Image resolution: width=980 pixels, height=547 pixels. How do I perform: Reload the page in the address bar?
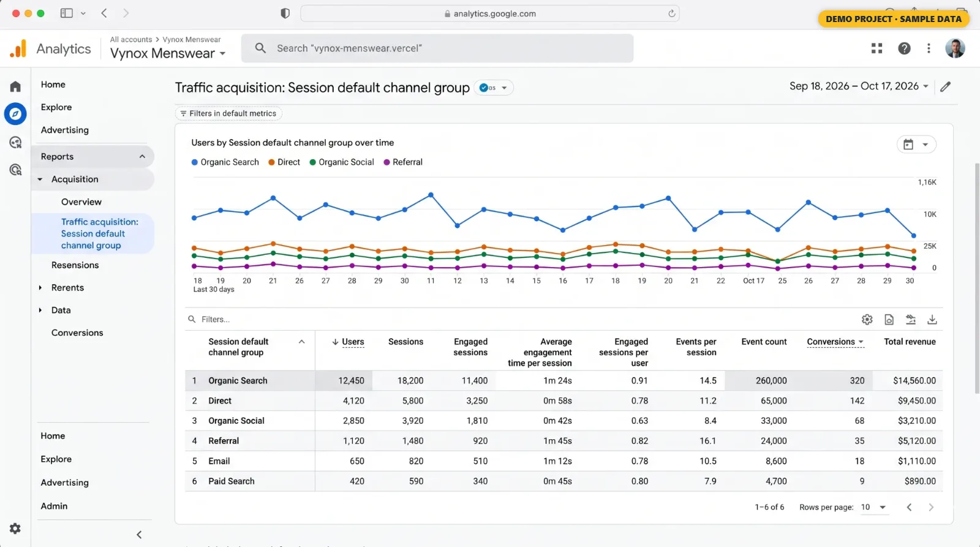pos(672,13)
